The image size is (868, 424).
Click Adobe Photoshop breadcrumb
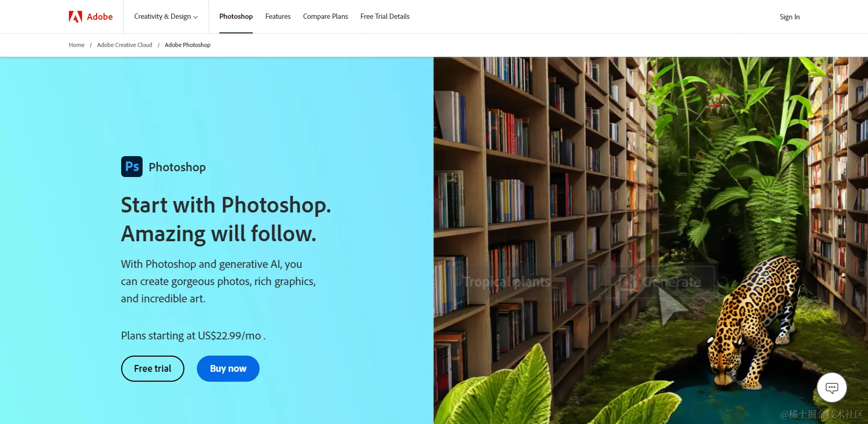[x=187, y=45]
